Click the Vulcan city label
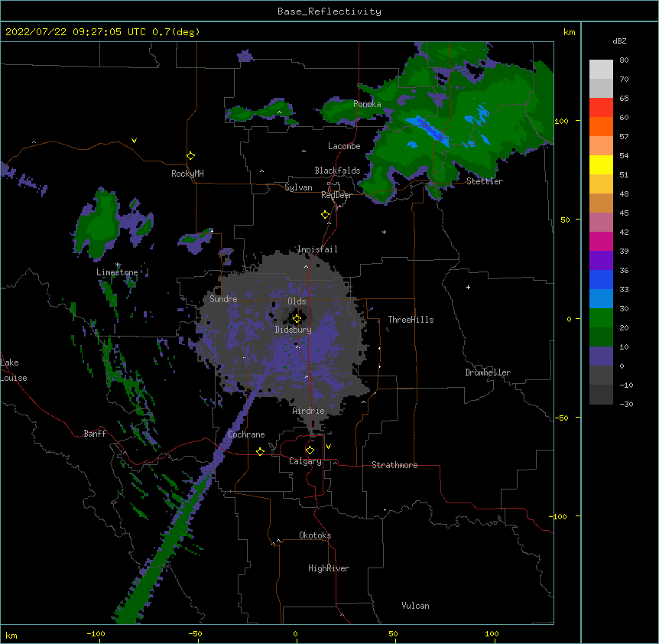 coord(415,606)
